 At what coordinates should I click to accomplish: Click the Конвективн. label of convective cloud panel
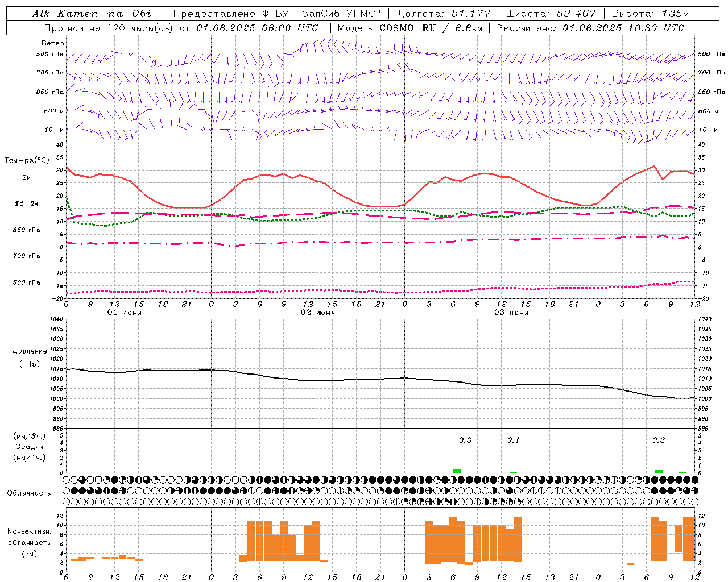point(30,531)
